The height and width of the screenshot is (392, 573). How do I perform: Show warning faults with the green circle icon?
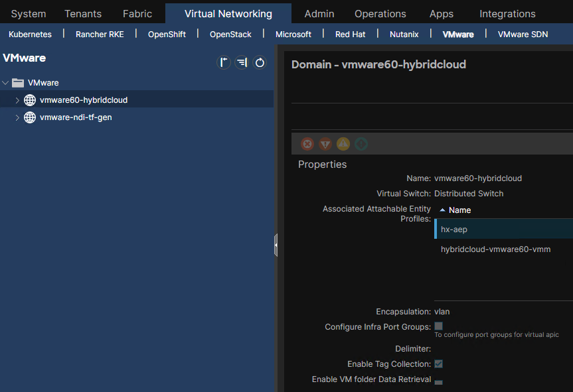tap(361, 144)
